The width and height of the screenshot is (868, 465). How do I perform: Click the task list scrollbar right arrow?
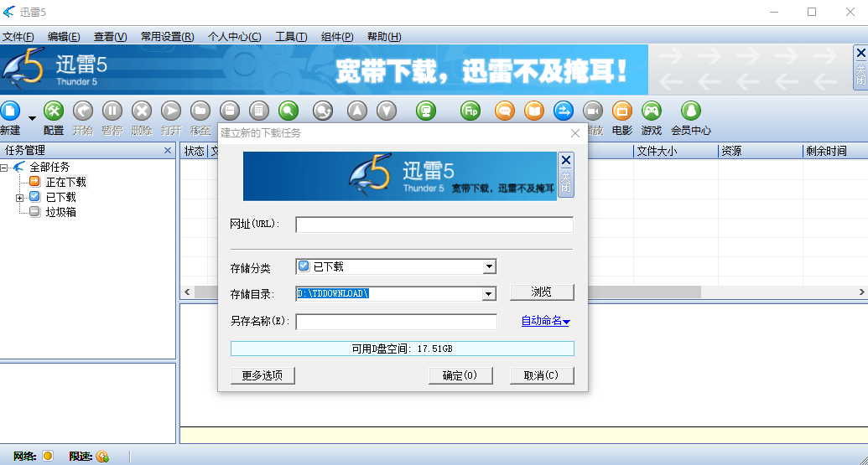point(861,292)
